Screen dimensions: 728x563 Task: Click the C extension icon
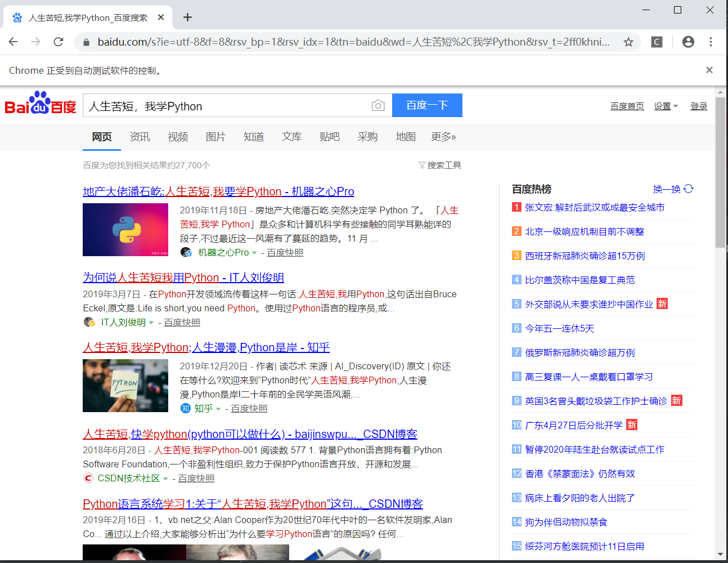pyautogui.click(x=657, y=42)
